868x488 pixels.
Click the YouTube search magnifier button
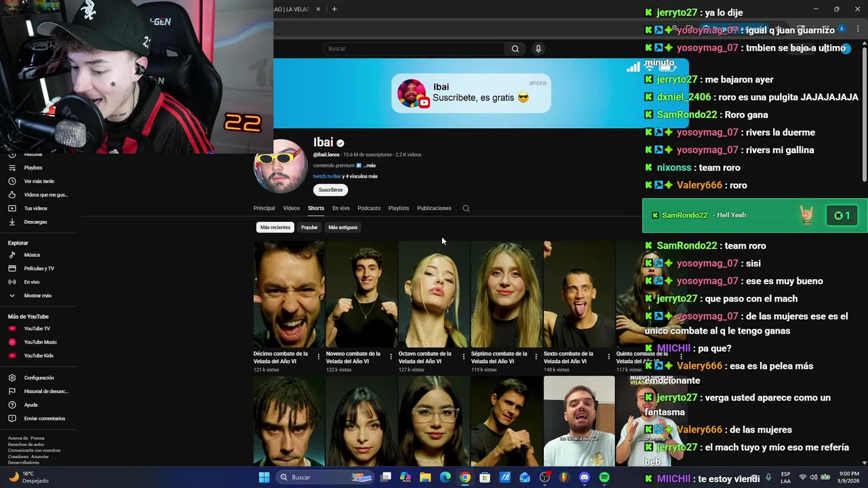515,49
